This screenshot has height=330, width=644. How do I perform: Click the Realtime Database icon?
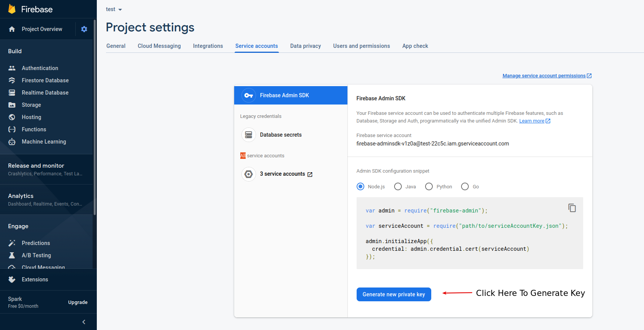12,93
